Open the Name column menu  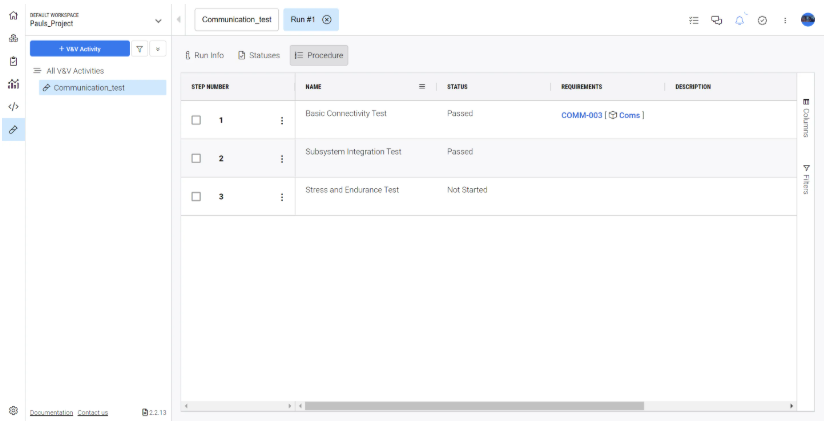click(422, 87)
